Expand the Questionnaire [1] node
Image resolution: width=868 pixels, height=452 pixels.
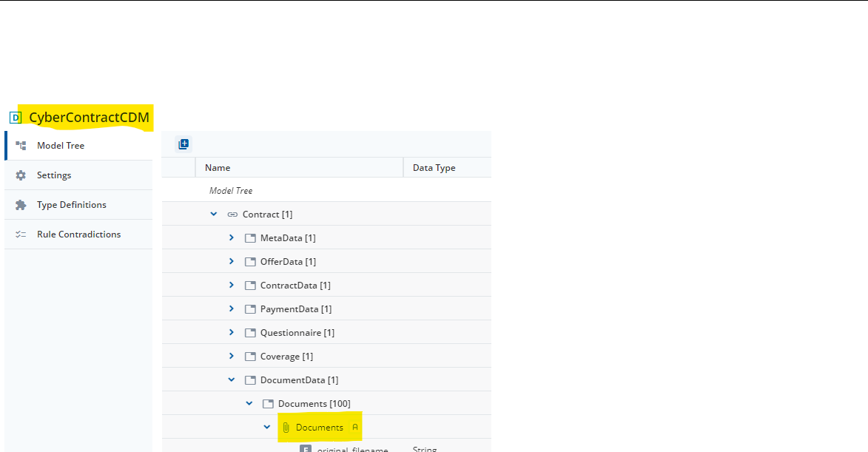(x=232, y=332)
